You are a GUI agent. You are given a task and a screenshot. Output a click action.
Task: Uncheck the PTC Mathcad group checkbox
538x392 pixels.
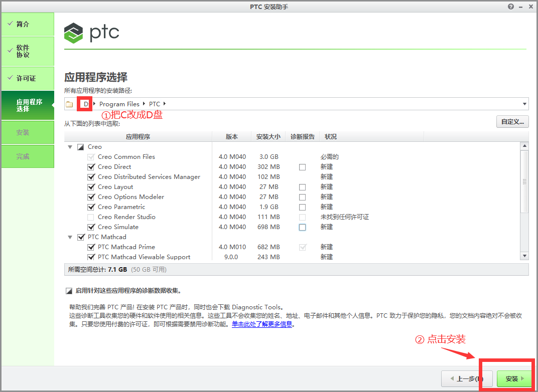(x=81, y=237)
